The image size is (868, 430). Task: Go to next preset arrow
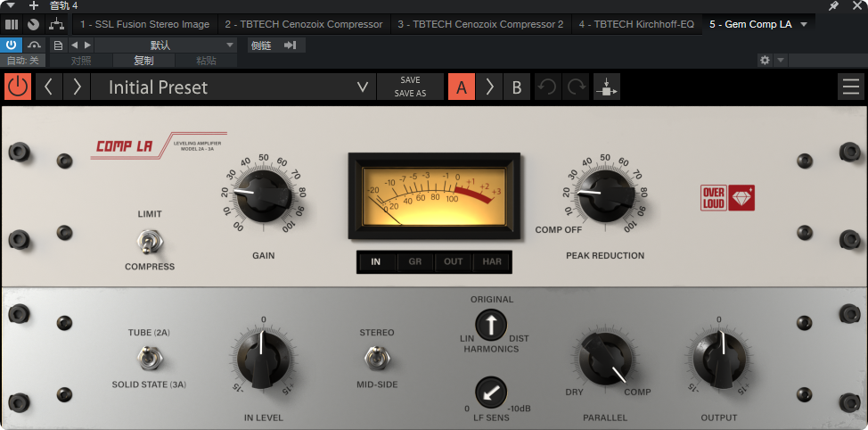(77, 87)
